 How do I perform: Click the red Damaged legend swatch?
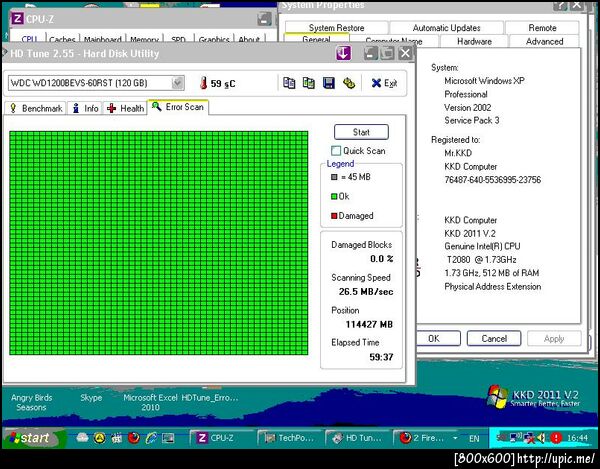(x=334, y=216)
